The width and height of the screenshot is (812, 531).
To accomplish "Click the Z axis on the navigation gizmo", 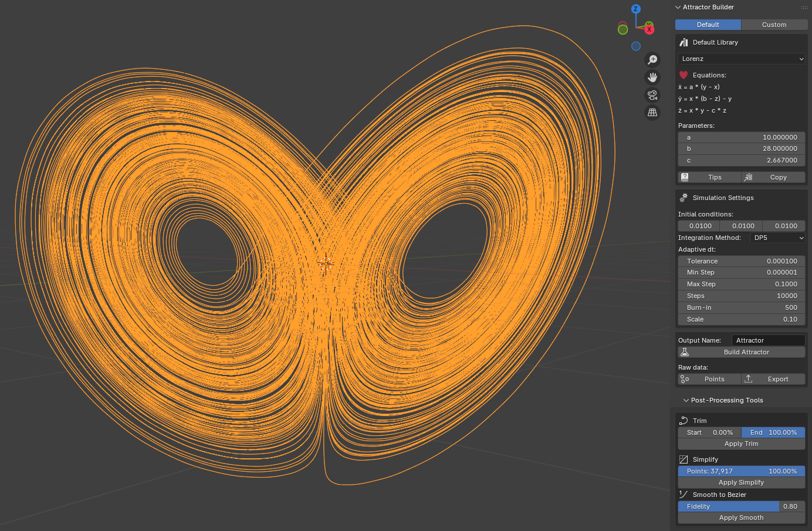I will [x=635, y=9].
